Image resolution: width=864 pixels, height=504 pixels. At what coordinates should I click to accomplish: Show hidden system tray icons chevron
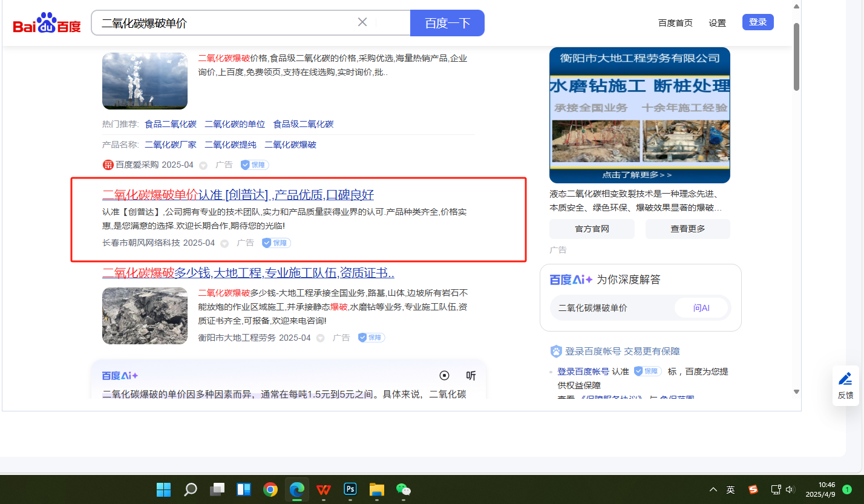[x=713, y=489]
